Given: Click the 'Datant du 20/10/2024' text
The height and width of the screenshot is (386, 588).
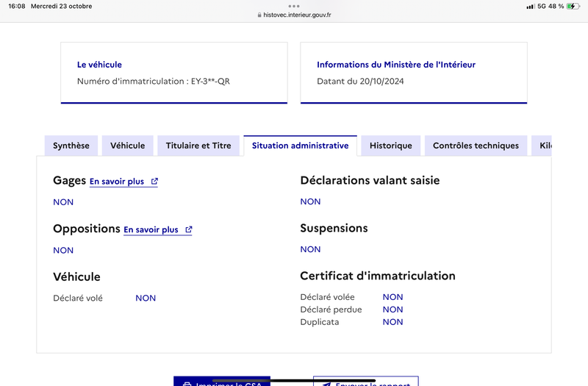Looking at the screenshot, I should 360,82.
